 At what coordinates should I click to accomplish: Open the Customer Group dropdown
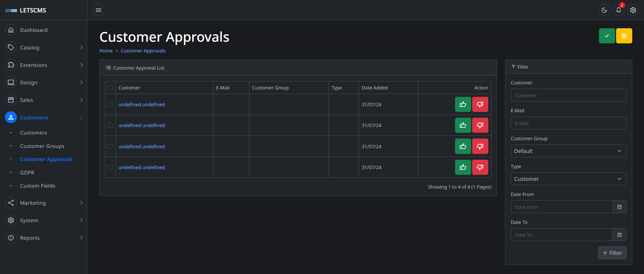pos(568,151)
